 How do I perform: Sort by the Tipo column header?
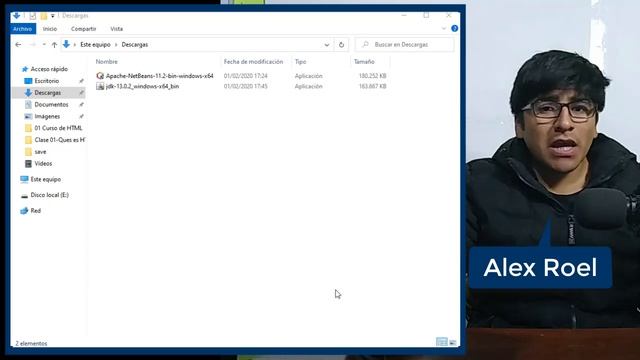pyautogui.click(x=300, y=62)
